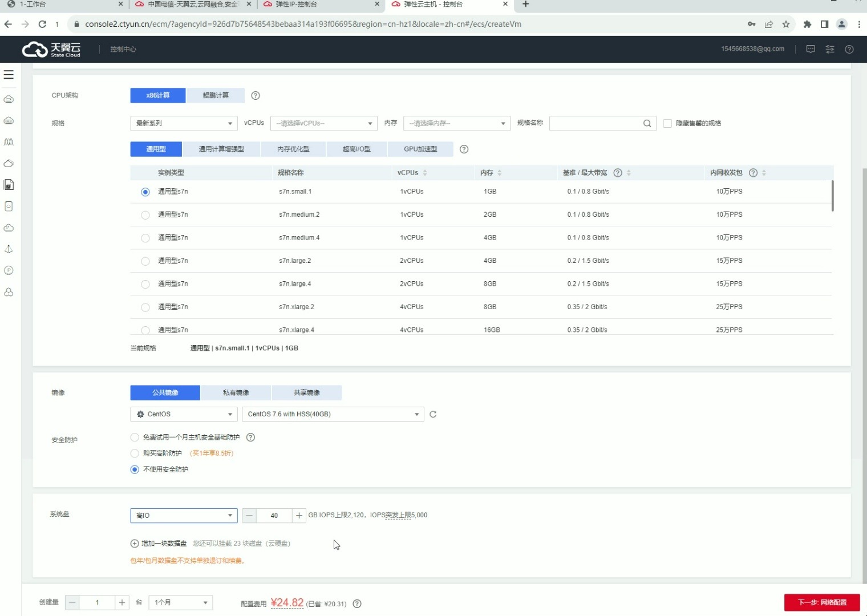
Task: Click 下一步: 网络配置 button
Action: coord(822,602)
